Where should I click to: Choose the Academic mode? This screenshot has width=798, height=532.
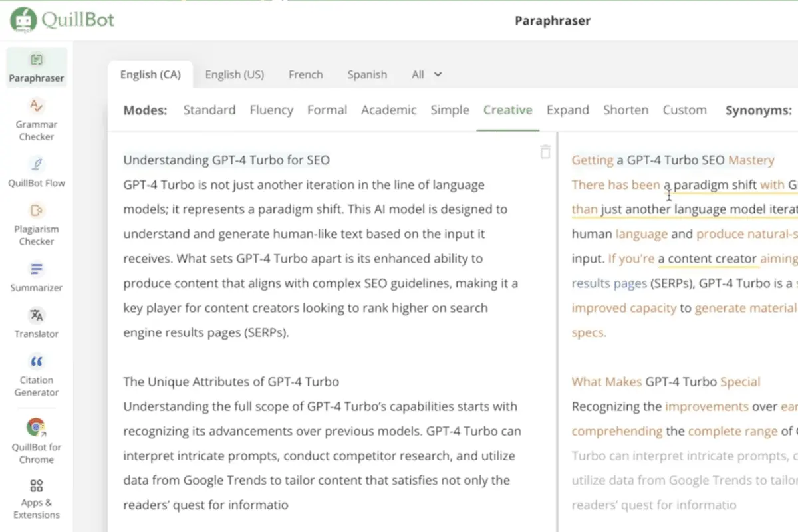[389, 110]
